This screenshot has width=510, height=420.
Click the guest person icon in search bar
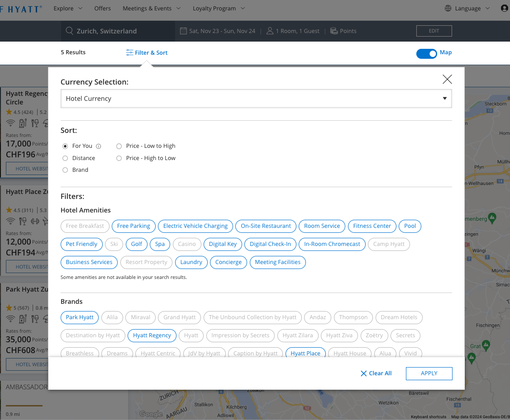[270, 31]
